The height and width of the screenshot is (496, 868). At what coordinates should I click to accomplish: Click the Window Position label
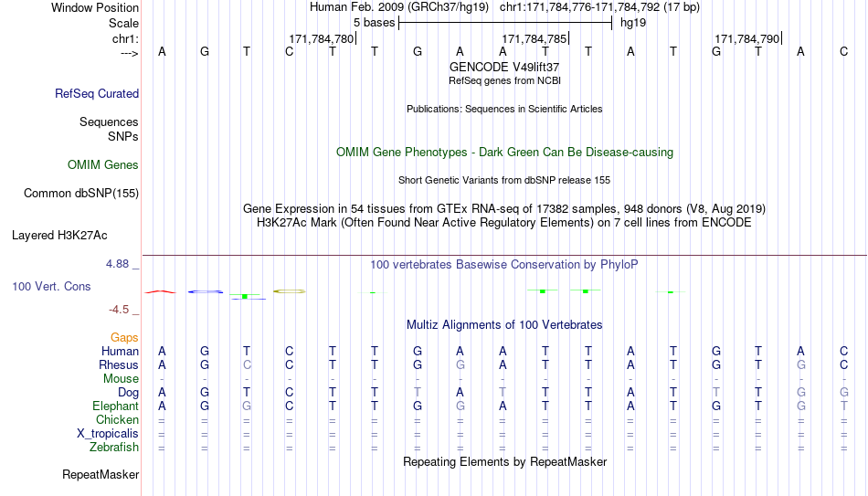click(x=95, y=7)
